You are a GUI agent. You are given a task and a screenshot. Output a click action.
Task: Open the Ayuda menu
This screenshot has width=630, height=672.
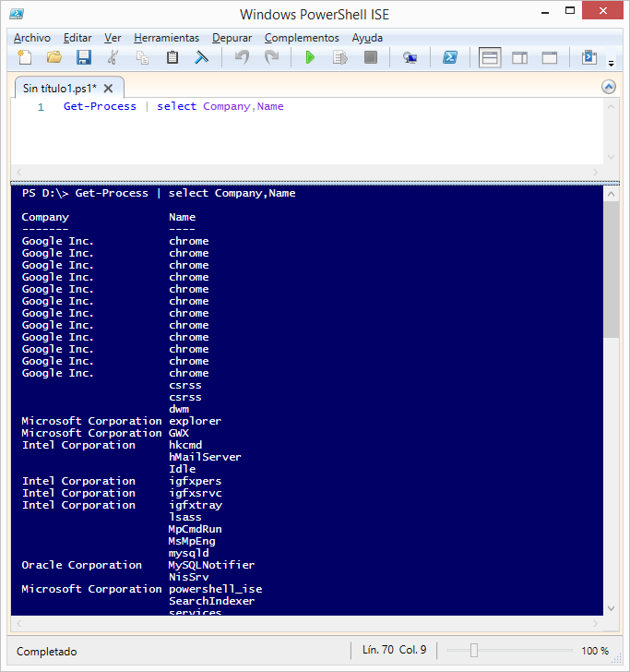coord(367,38)
